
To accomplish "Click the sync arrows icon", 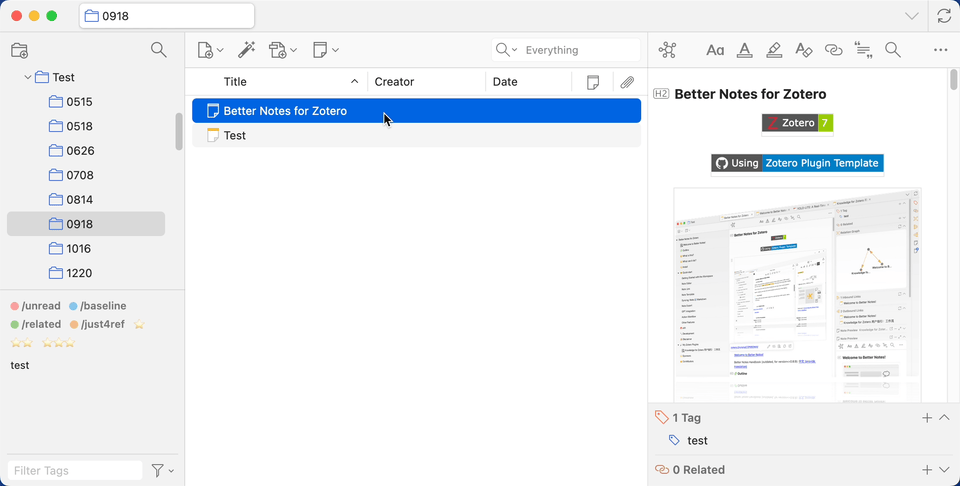I will coord(944,17).
